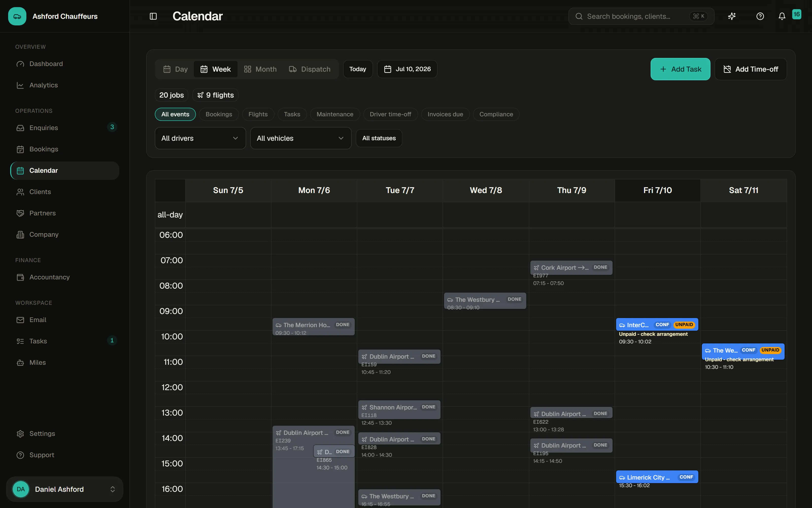
Task: Click the Fri 7/10 column header
Action: 657,190
